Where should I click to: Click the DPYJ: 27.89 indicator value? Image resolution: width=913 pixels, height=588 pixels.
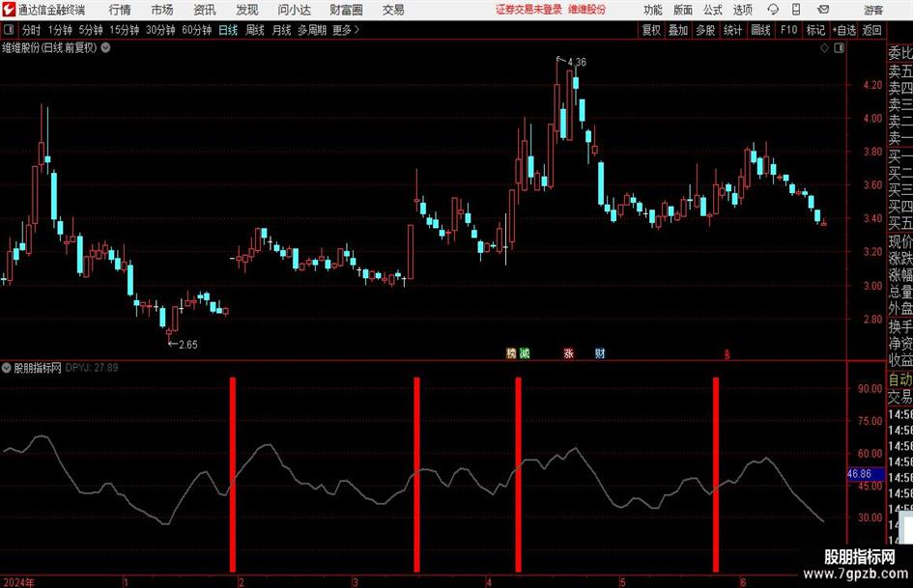[92, 367]
